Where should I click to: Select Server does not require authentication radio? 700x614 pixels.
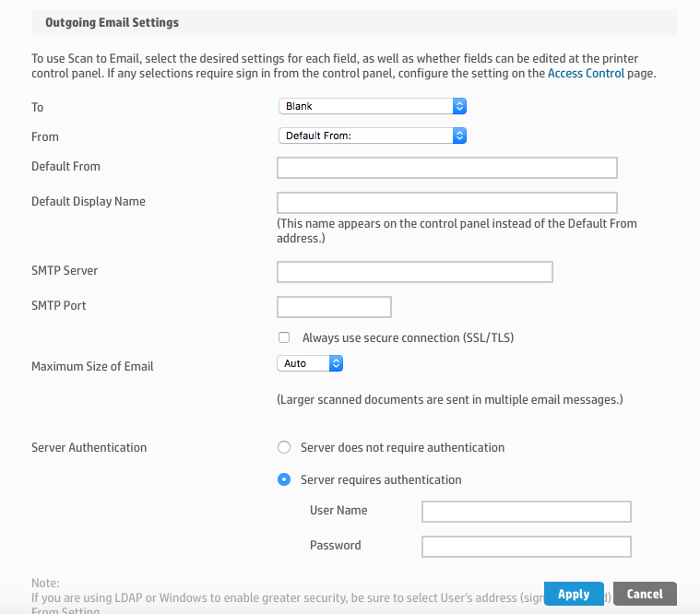pos(284,447)
